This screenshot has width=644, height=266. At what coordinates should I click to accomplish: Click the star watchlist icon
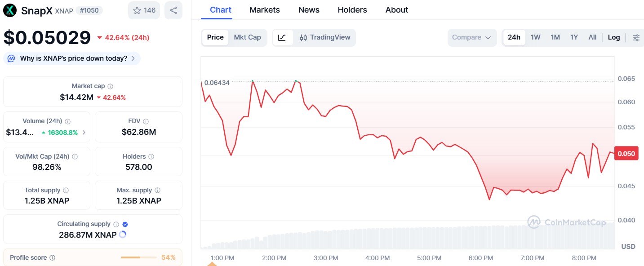pyautogui.click(x=137, y=10)
